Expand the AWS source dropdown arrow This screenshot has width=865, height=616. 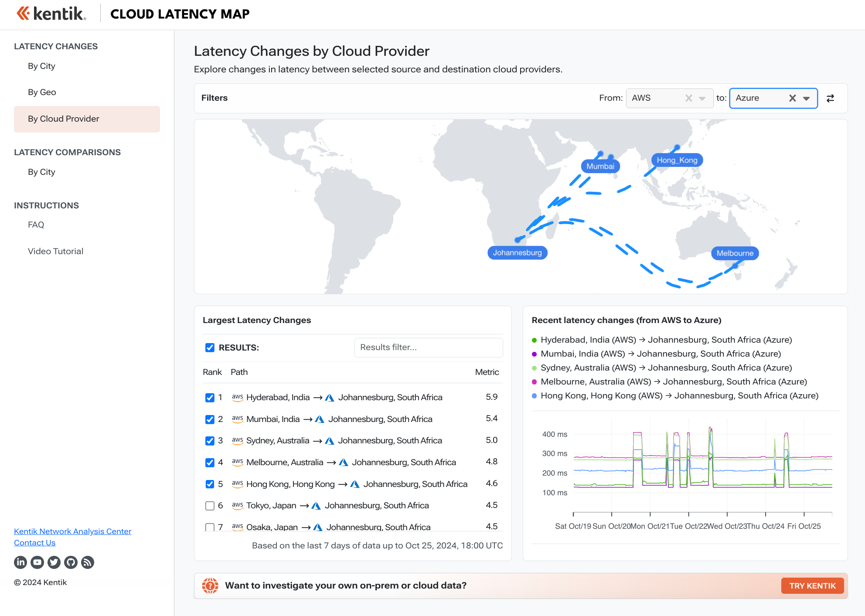(x=702, y=98)
